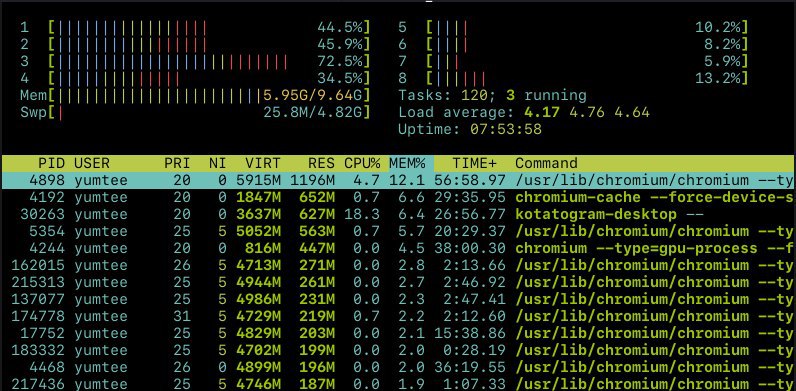Click the 12.1 MEM% value

pos(407,180)
